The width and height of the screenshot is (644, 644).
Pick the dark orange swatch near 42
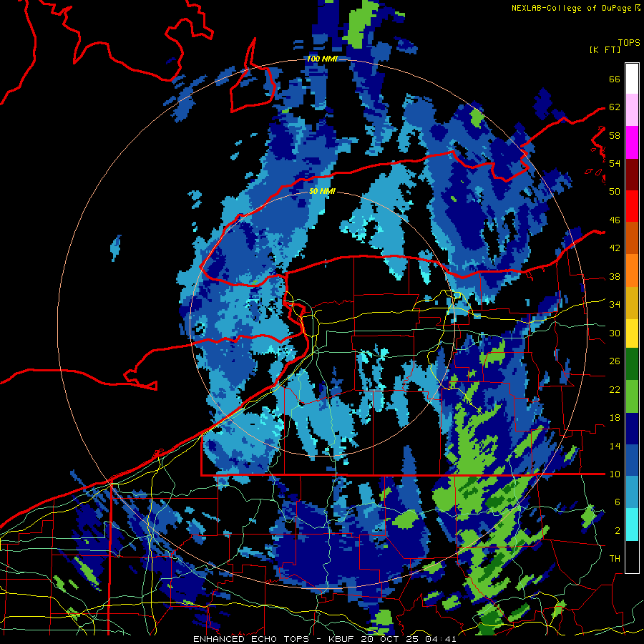click(x=632, y=238)
